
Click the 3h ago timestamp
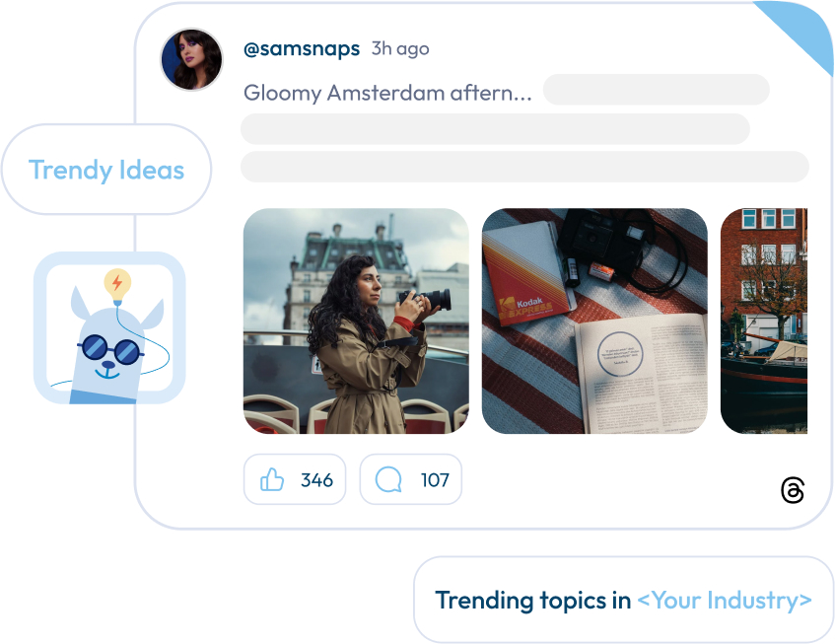click(400, 49)
